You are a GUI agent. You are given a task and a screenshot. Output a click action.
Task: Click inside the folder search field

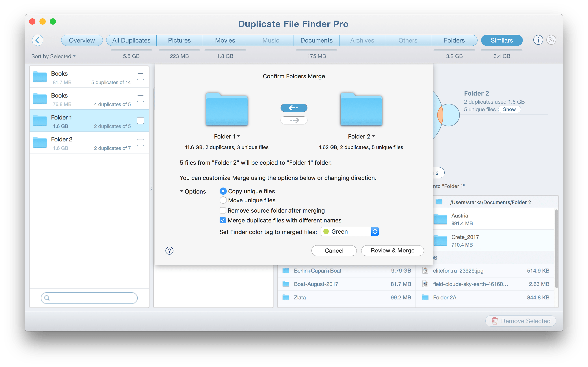(x=89, y=298)
